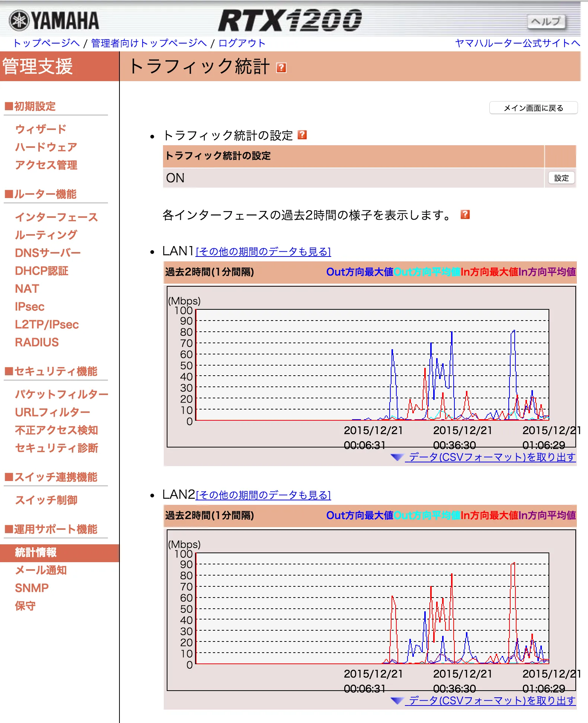
Task: Go to トップページへ link
Action: [x=47, y=43]
